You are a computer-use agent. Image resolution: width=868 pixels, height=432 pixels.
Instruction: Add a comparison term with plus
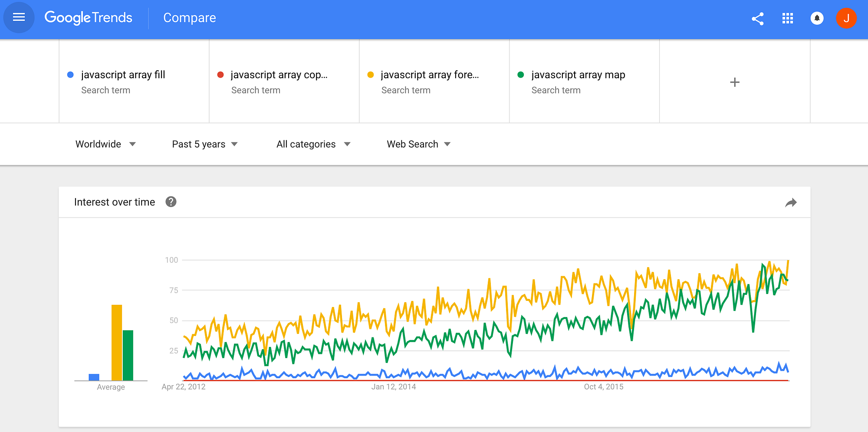[734, 82]
